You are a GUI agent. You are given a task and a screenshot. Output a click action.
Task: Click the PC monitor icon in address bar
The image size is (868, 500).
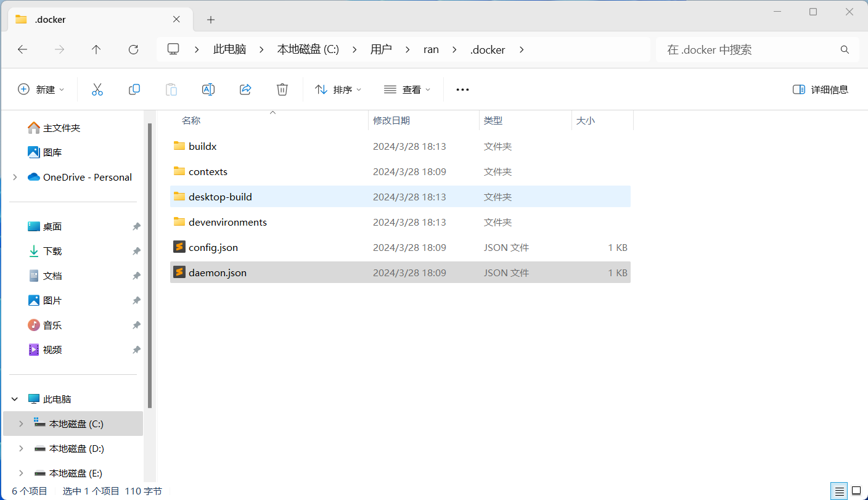point(173,49)
